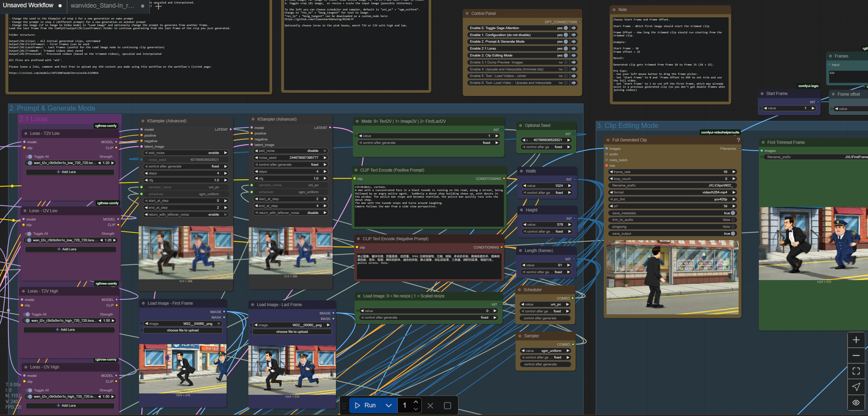Viewport: 868px width, 416px height.
Task: Toggle link visibility with the eye icon
Action: point(856,402)
